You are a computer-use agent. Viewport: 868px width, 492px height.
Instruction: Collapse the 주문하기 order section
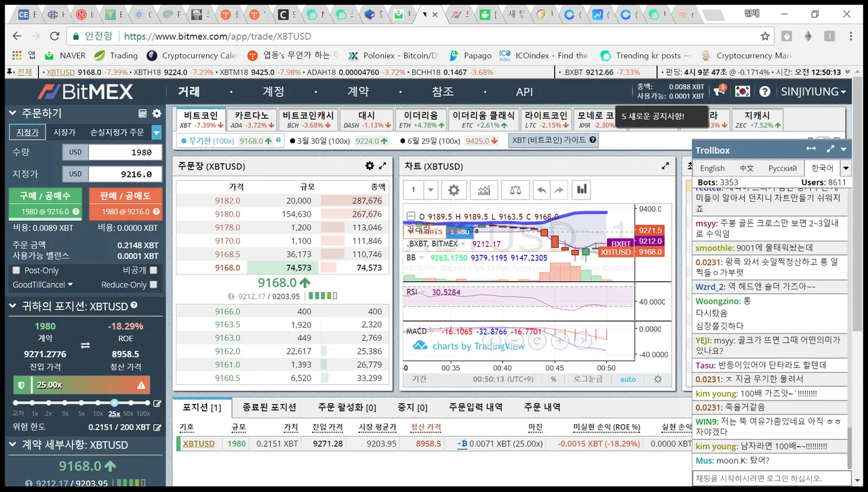pyautogui.click(x=13, y=113)
